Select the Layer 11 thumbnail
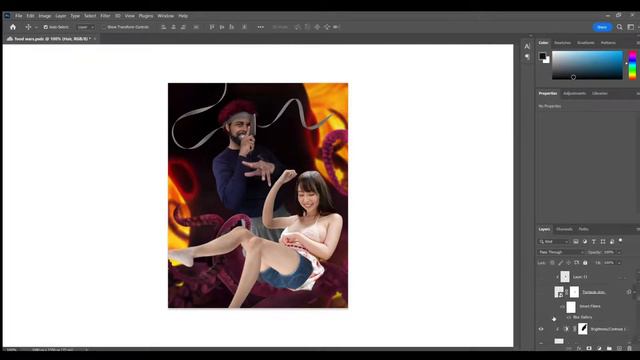Image resolution: width=640 pixels, height=360 pixels. tap(565, 277)
